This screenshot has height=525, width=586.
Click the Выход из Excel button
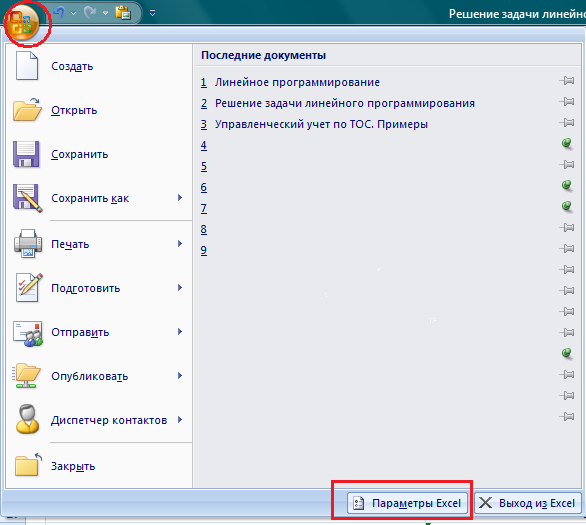(528, 503)
